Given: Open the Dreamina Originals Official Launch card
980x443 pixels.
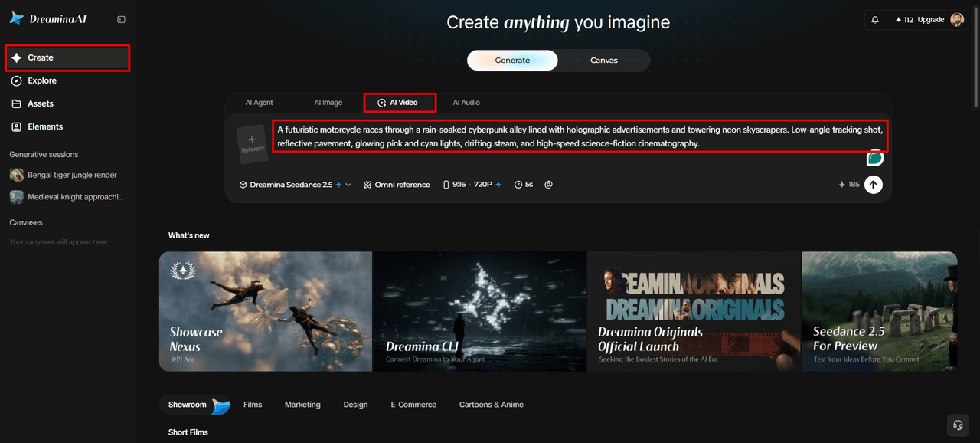Looking at the screenshot, I should 694,311.
